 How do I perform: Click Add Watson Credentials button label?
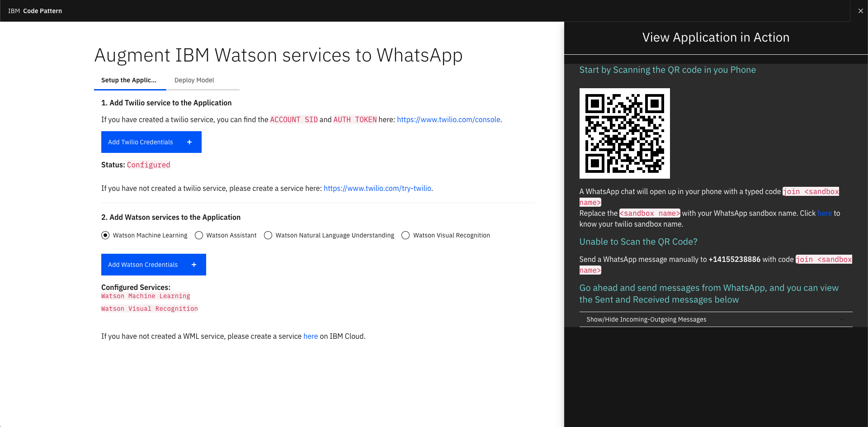(x=143, y=265)
